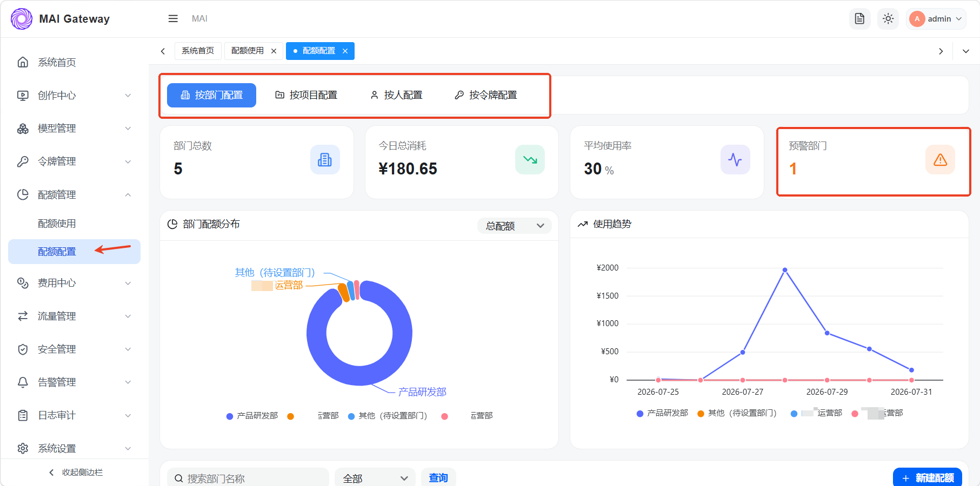This screenshot has width=980, height=486.
Task: Toggle 产品研发部 in the 使用趋势 legend
Action: tap(662, 413)
